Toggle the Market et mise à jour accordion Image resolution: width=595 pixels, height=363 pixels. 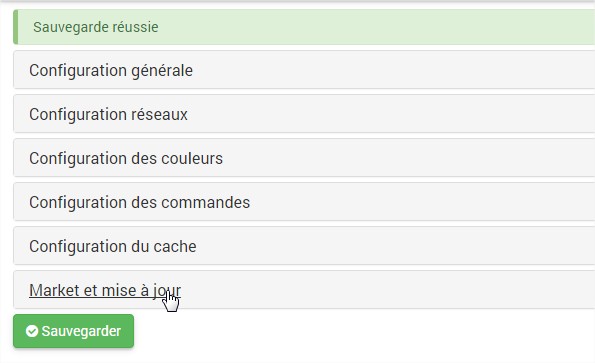pos(304,290)
